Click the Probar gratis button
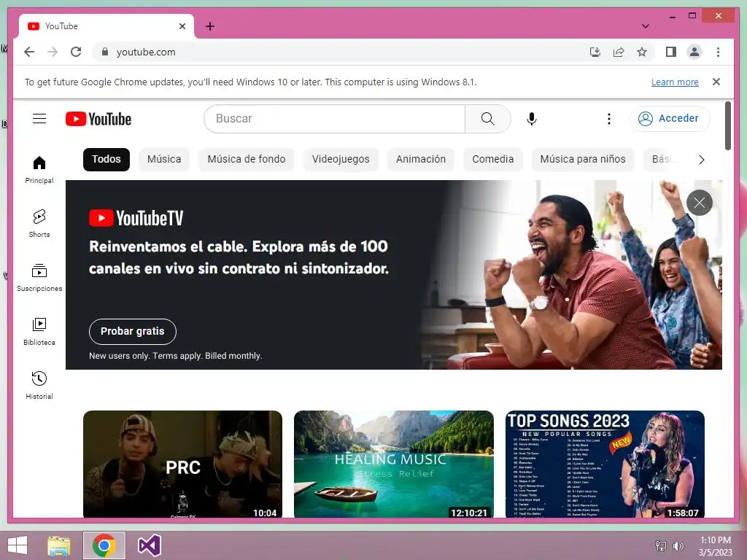The width and height of the screenshot is (747, 560). (133, 332)
